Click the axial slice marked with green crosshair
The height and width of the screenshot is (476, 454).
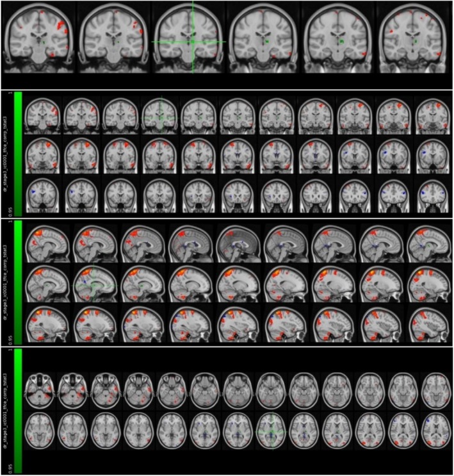pyautogui.click(x=272, y=431)
